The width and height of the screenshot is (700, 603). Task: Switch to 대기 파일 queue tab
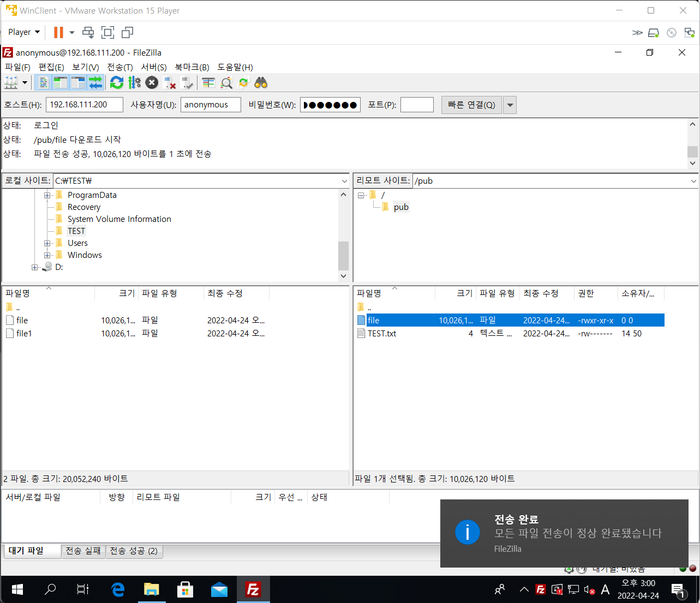(31, 551)
